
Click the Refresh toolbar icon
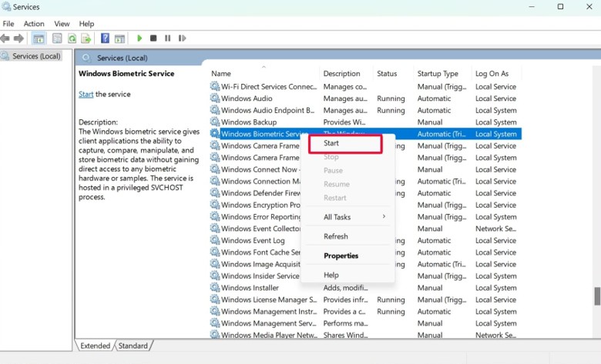[x=72, y=38]
